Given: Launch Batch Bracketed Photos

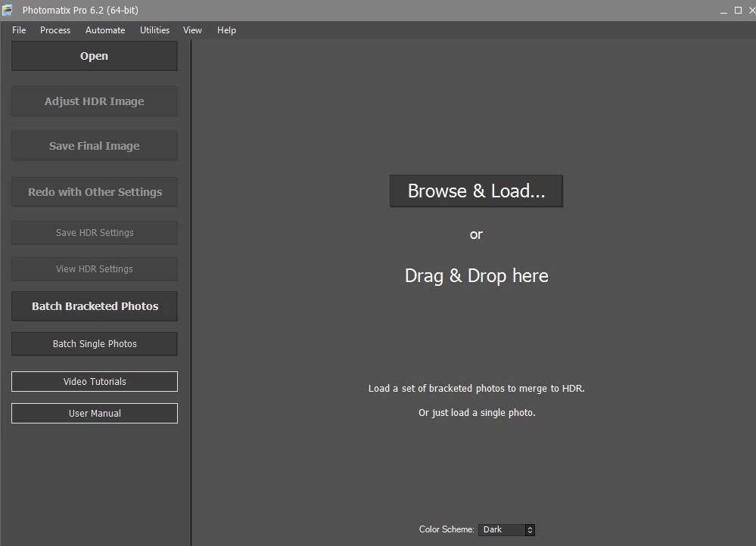Looking at the screenshot, I should pos(95,306).
